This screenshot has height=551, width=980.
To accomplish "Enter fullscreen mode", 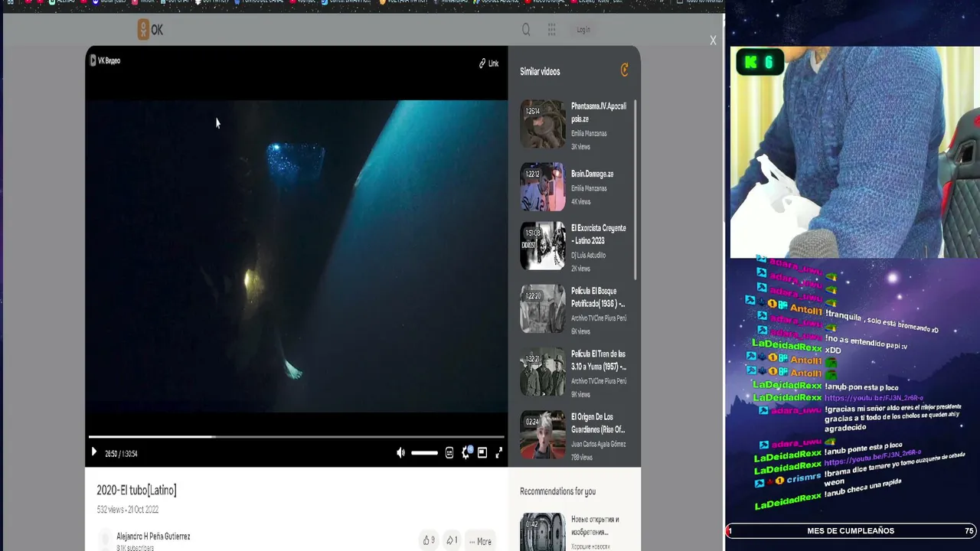I will coord(498,453).
